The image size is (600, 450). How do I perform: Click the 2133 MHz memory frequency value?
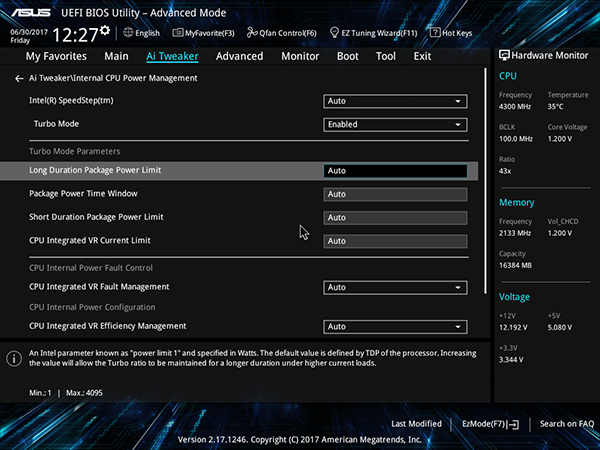(515, 233)
